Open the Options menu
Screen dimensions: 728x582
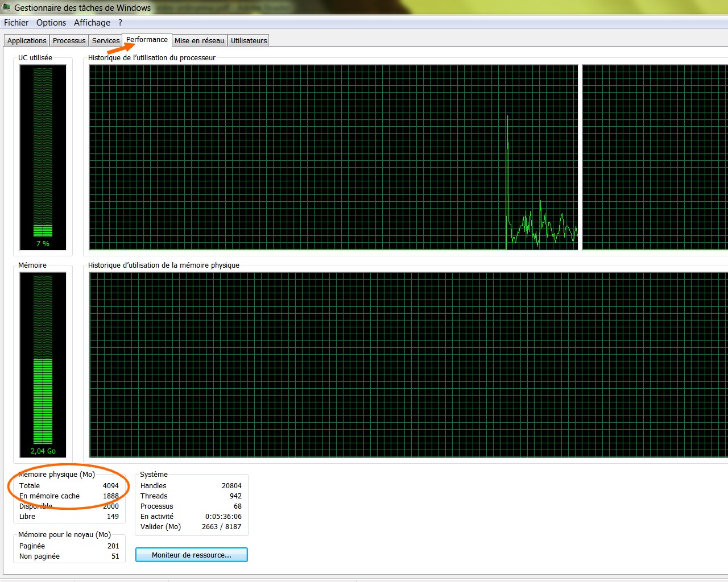tap(51, 23)
